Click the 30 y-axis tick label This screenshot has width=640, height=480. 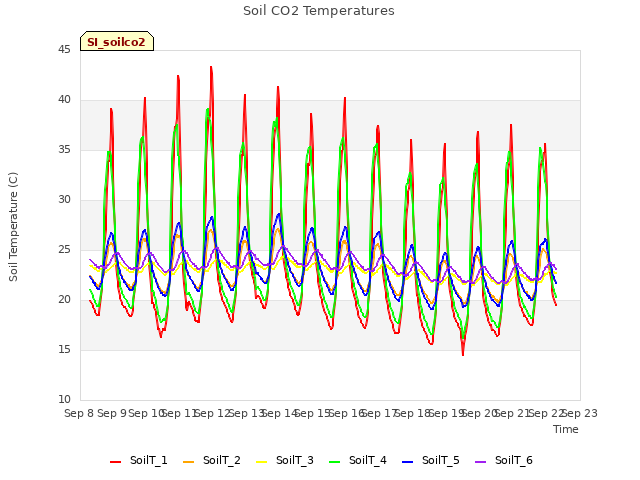64,200
